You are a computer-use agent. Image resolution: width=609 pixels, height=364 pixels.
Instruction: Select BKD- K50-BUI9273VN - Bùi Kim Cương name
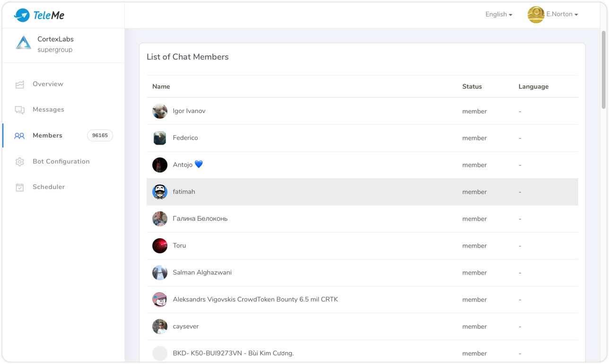point(233,354)
